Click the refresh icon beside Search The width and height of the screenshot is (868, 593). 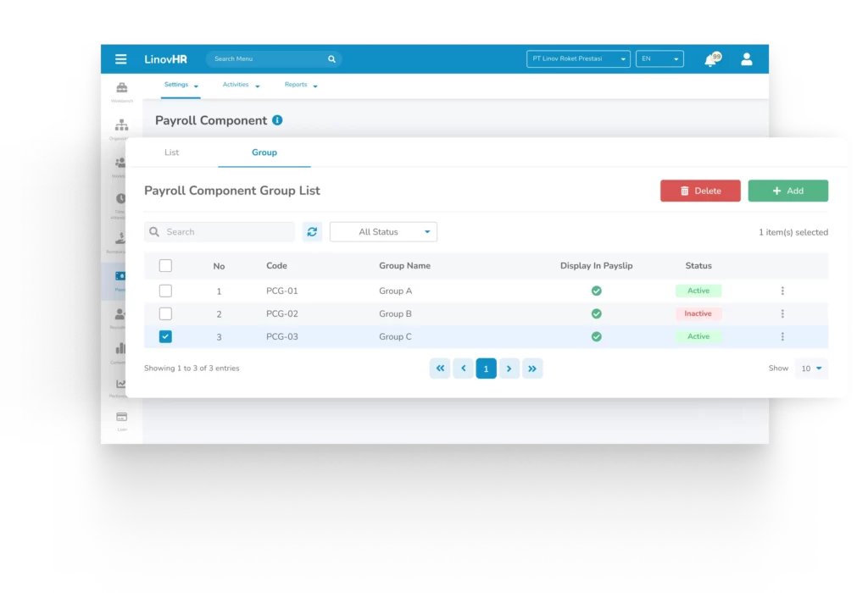tap(312, 232)
